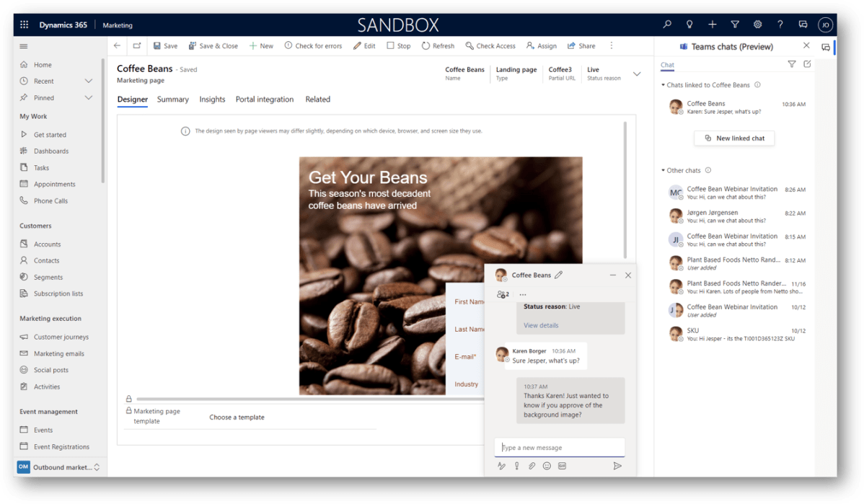The height and width of the screenshot is (504, 864).
Task: Open the Help question mark icon
Action: tap(780, 24)
